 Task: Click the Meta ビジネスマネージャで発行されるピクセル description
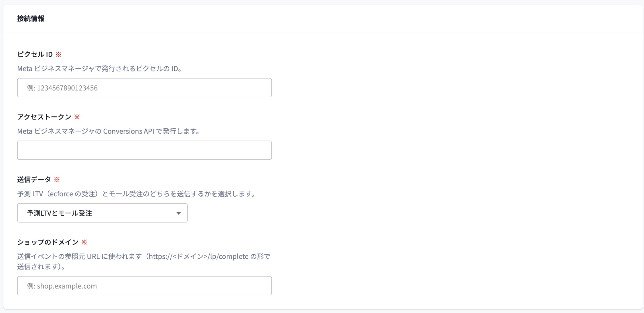100,69
